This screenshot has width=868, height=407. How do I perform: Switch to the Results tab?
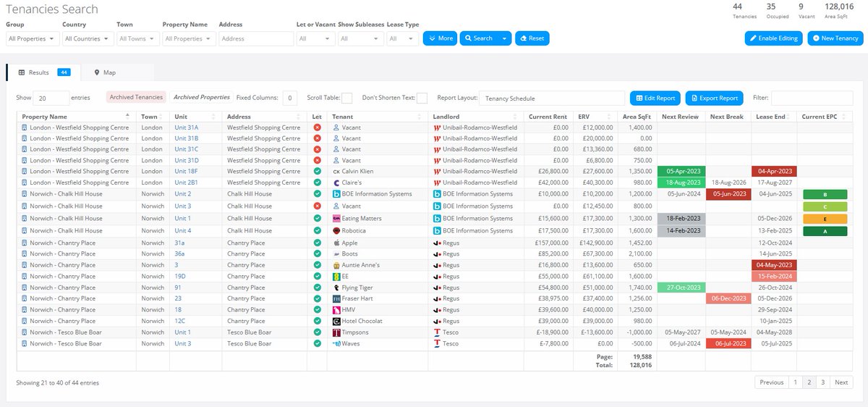click(44, 72)
